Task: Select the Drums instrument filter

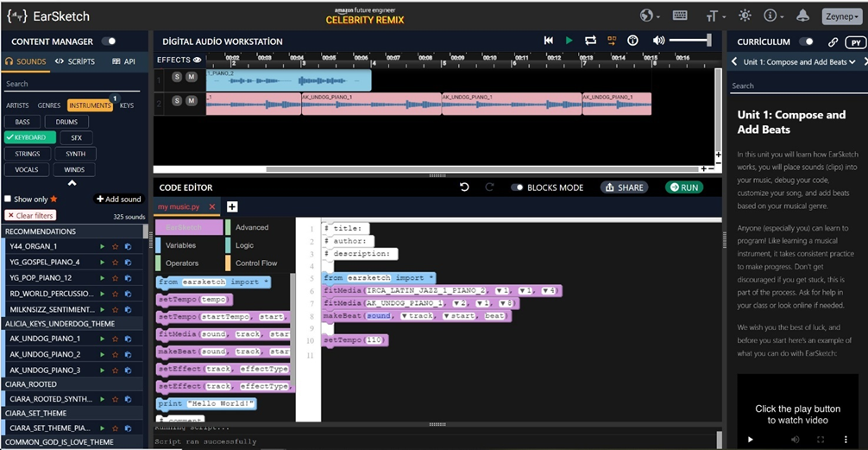Action: [x=66, y=122]
